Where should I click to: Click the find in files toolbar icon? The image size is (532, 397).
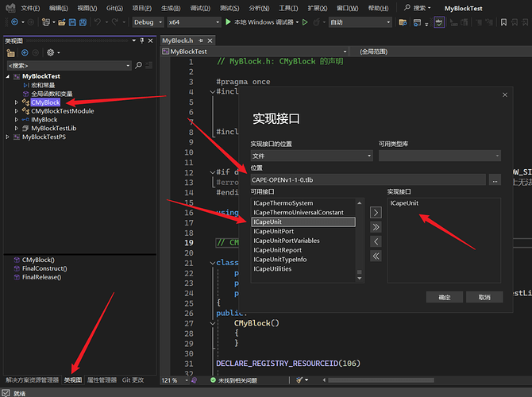pos(403,22)
